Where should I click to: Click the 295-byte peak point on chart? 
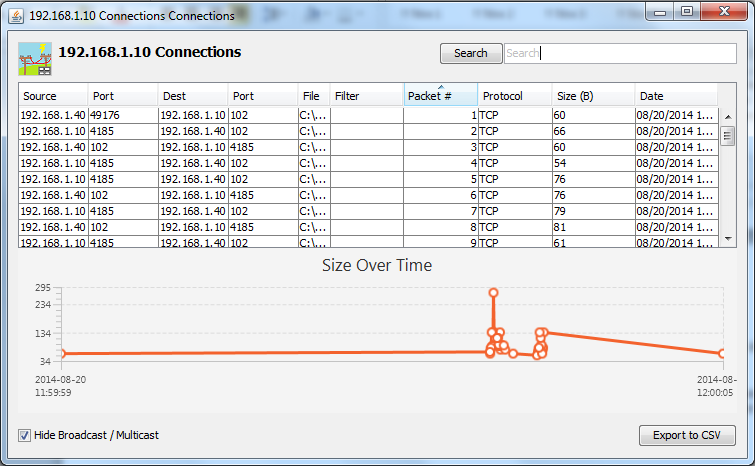(493, 293)
